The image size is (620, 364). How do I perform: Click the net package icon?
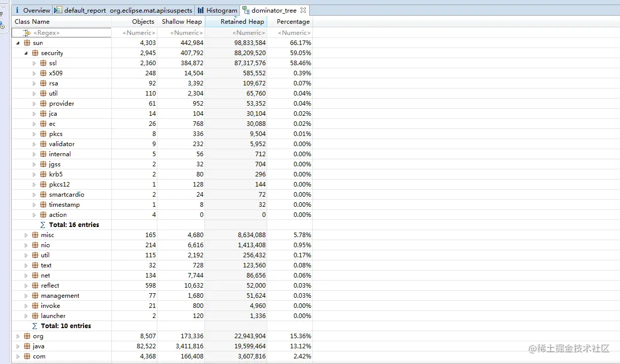(35, 276)
